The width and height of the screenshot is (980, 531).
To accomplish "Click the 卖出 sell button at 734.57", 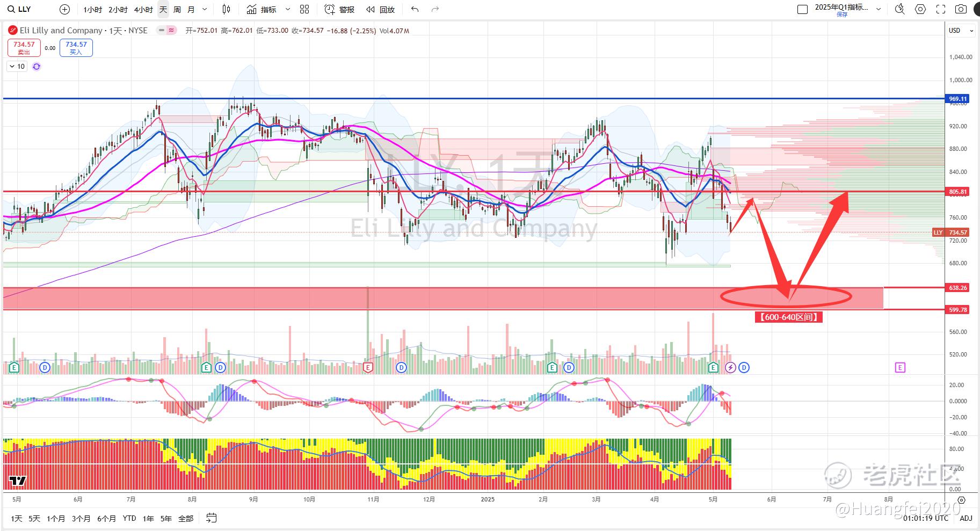I will tap(24, 48).
